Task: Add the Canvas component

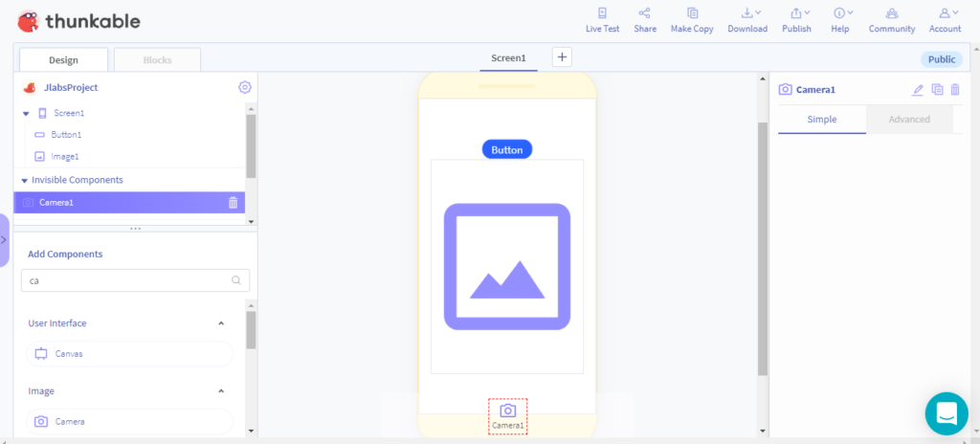Action: 129,353
